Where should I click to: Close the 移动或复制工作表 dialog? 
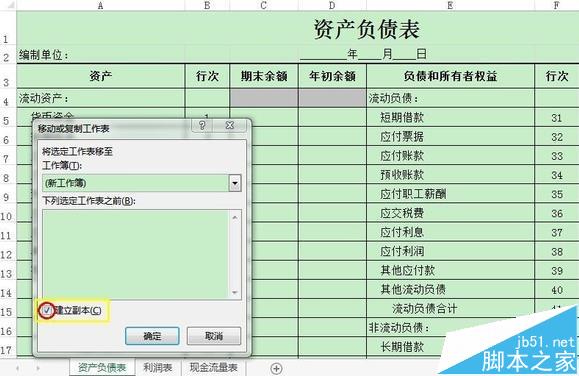[230, 125]
